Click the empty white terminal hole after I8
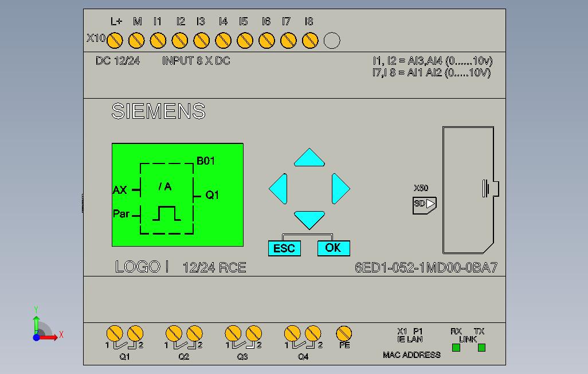 (x=332, y=41)
